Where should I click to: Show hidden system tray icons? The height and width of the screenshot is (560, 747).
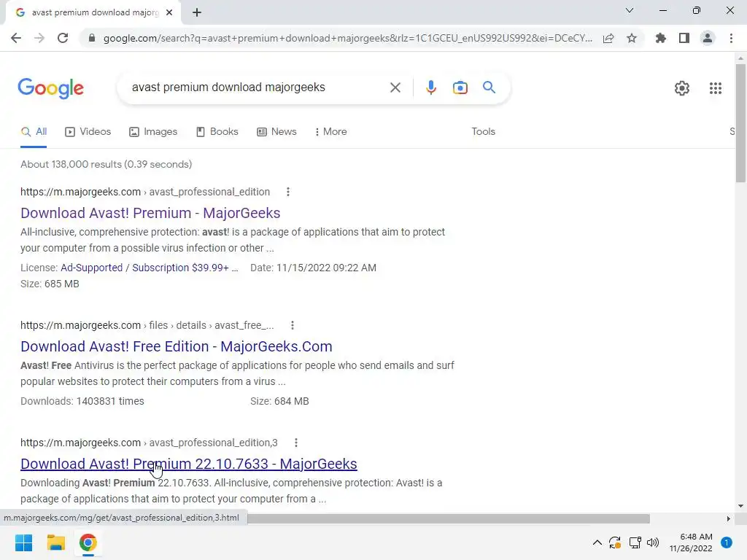597,542
